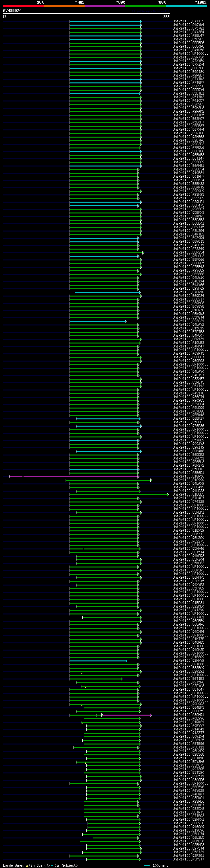The height and width of the screenshot is (868, 210).
Task: Click the purple alignment bar for UniRef100_C1GR56
Action: pos(74,477)
